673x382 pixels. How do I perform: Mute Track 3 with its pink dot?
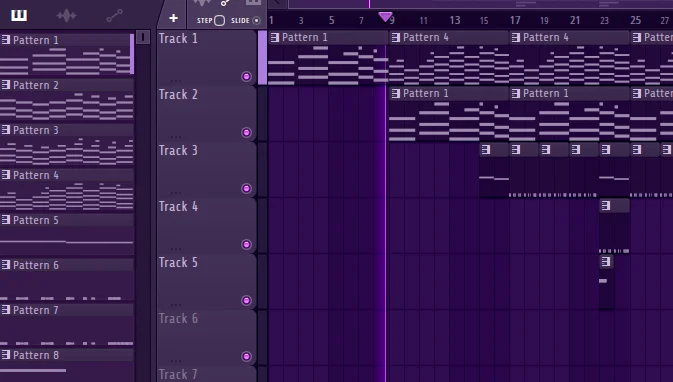pyautogui.click(x=246, y=188)
